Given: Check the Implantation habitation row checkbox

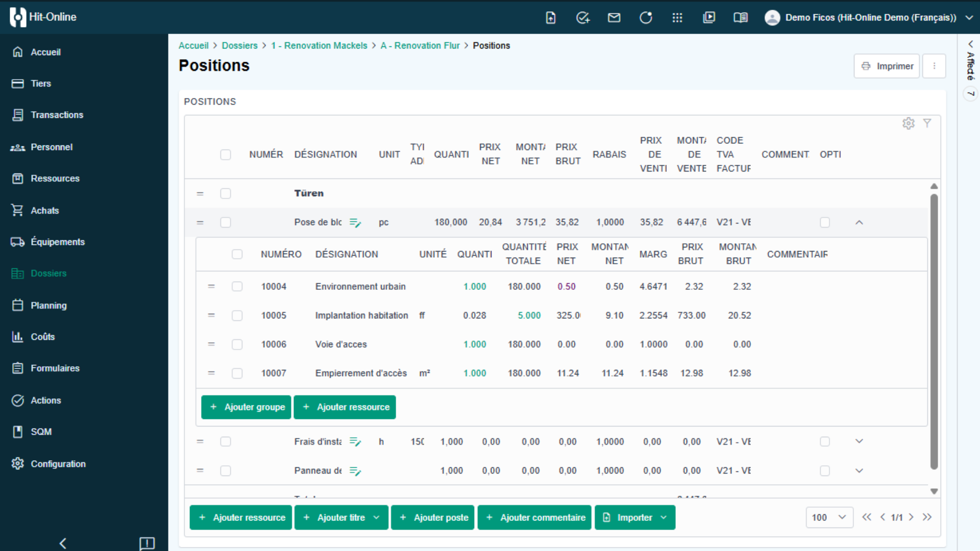Looking at the screenshot, I should point(237,316).
